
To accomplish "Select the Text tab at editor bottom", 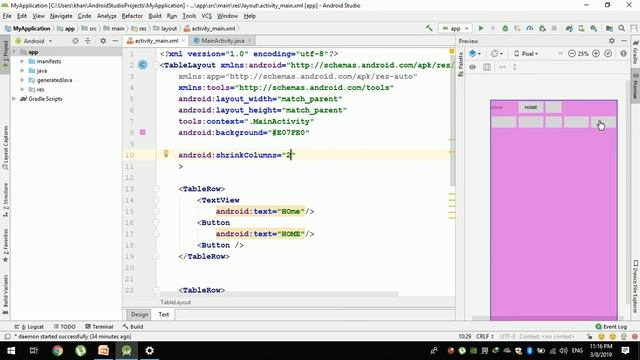I will pyautogui.click(x=164, y=314).
